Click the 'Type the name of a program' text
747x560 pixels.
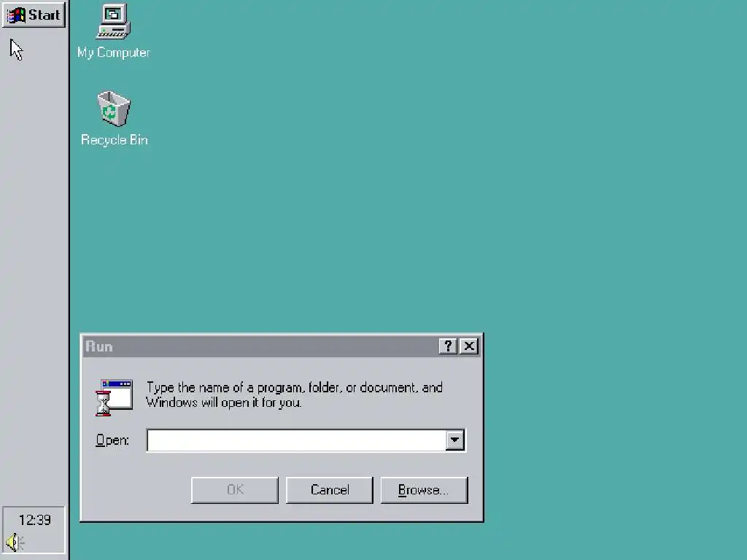(295, 394)
